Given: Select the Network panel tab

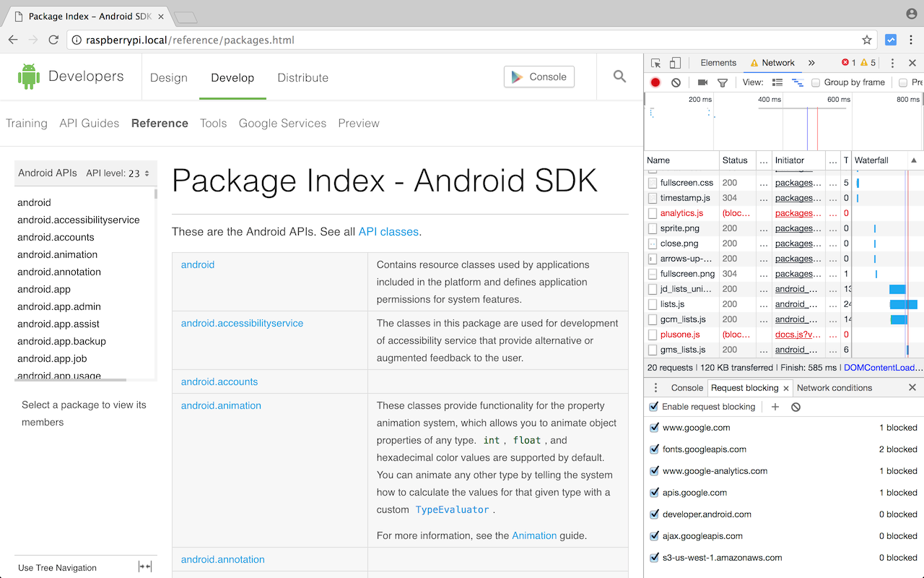Looking at the screenshot, I should pyautogui.click(x=772, y=63).
